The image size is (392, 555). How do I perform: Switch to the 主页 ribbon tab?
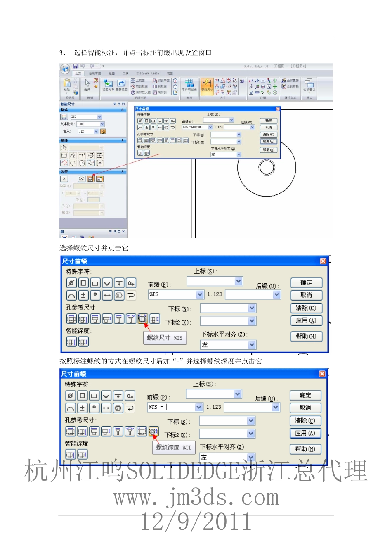(x=78, y=74)
